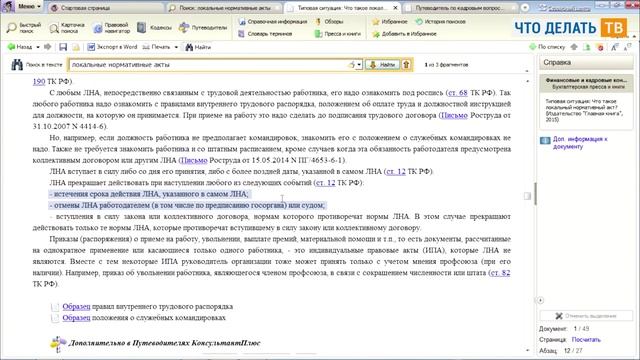640x360 pixels.
Task: Click the Доп. информация к документу link
Action: coord(580,142)
